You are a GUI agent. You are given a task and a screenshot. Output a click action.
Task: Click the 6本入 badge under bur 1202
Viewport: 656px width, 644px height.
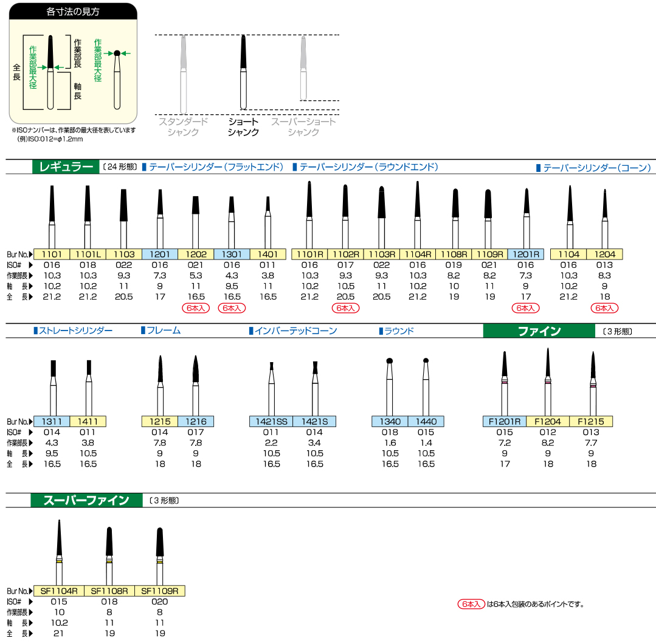pos(195,308)
